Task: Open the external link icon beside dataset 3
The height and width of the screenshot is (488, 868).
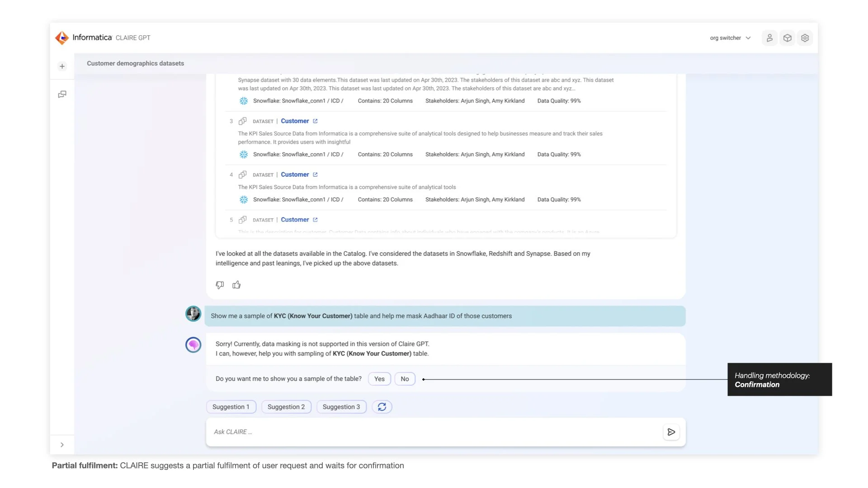Action: 315,121
